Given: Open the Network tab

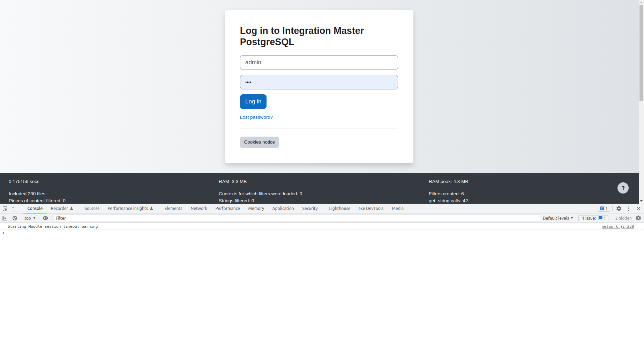Looking at the screenshot, I should (199, 209).
